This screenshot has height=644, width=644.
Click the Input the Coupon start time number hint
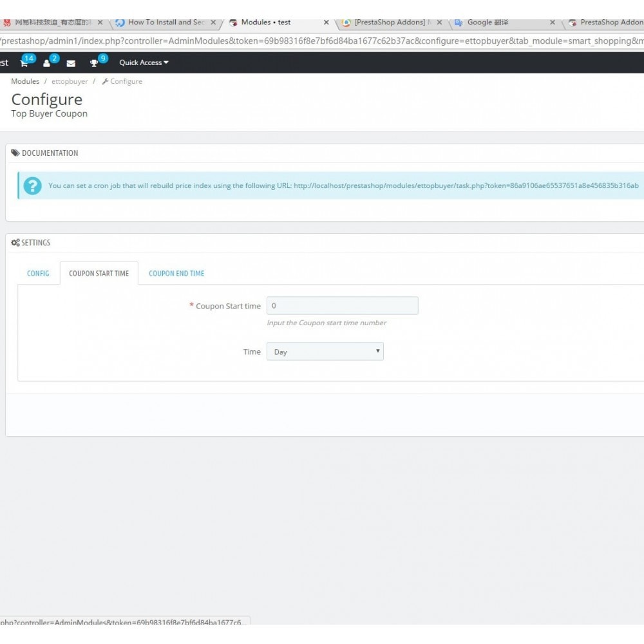tap(327, 323)
